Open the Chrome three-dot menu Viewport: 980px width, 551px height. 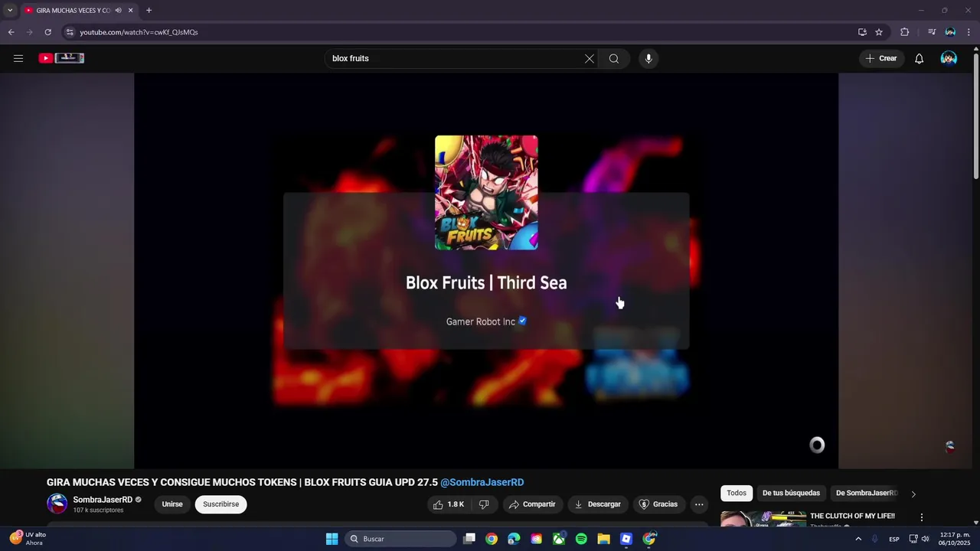[x=969, y=32]
